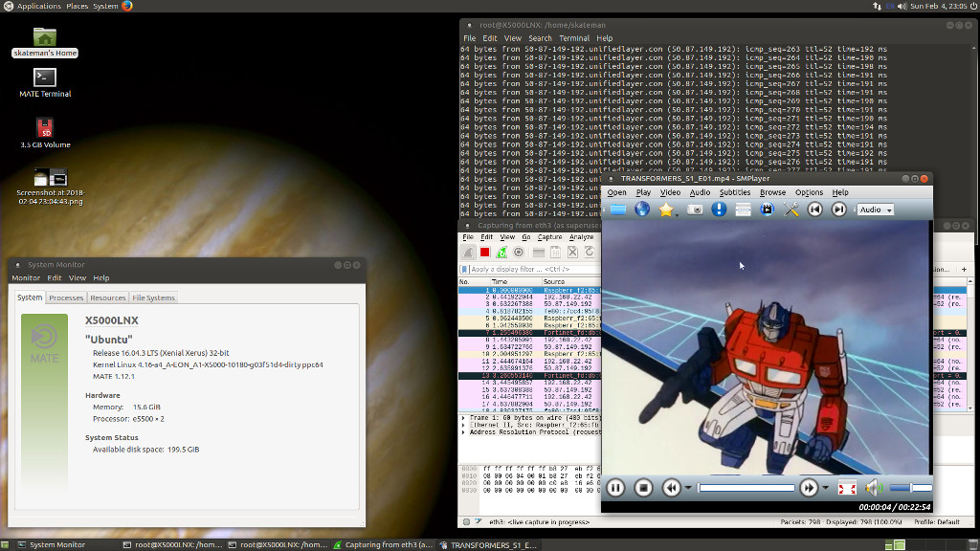Click the volume icon in the system tray

point(902,6)
